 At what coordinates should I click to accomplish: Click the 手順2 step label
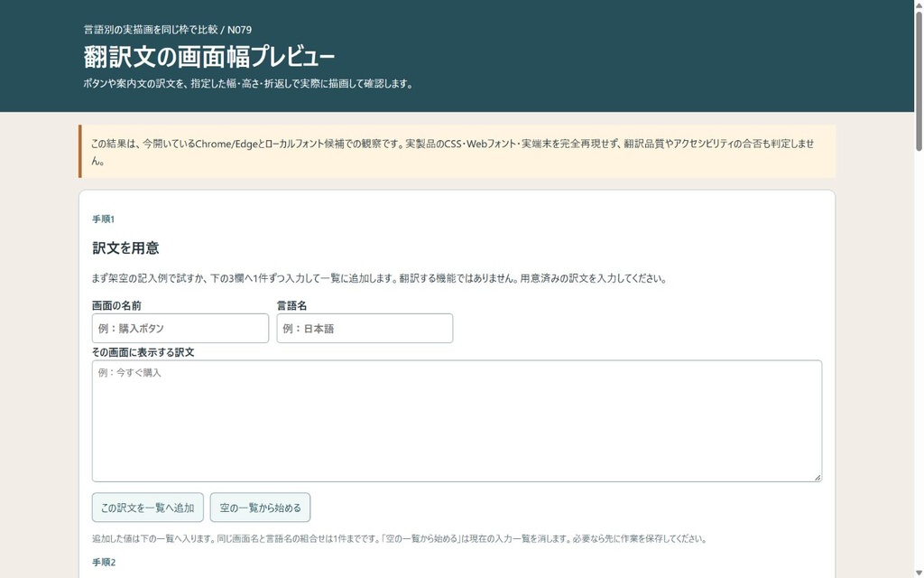tap(104, 563)
